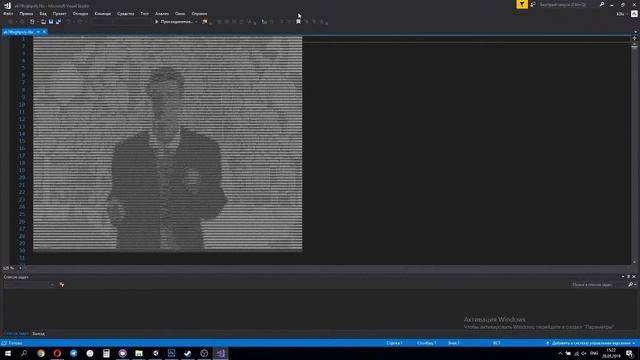Viewport: 640px width, 360px height.
Task: Close the open document tab
Action: coord(44,32)
